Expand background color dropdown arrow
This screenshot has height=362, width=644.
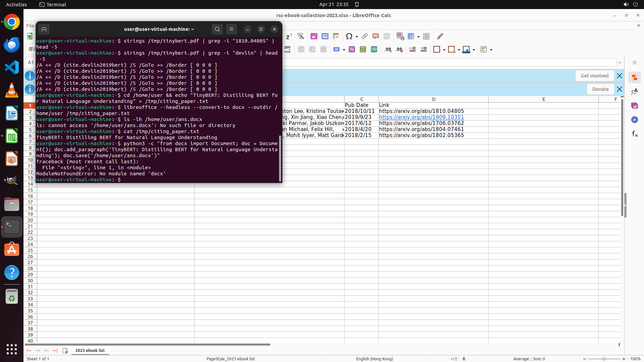(474, 50)
